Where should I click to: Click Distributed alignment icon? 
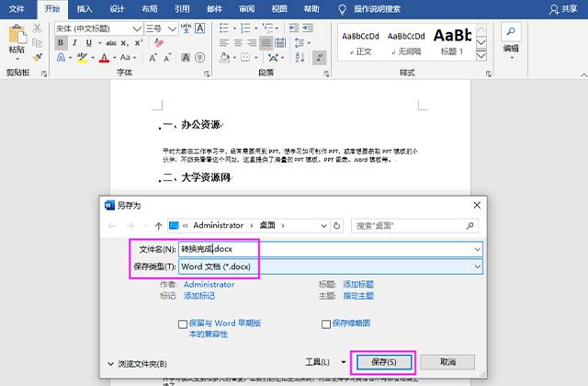(x=280, y=43)
